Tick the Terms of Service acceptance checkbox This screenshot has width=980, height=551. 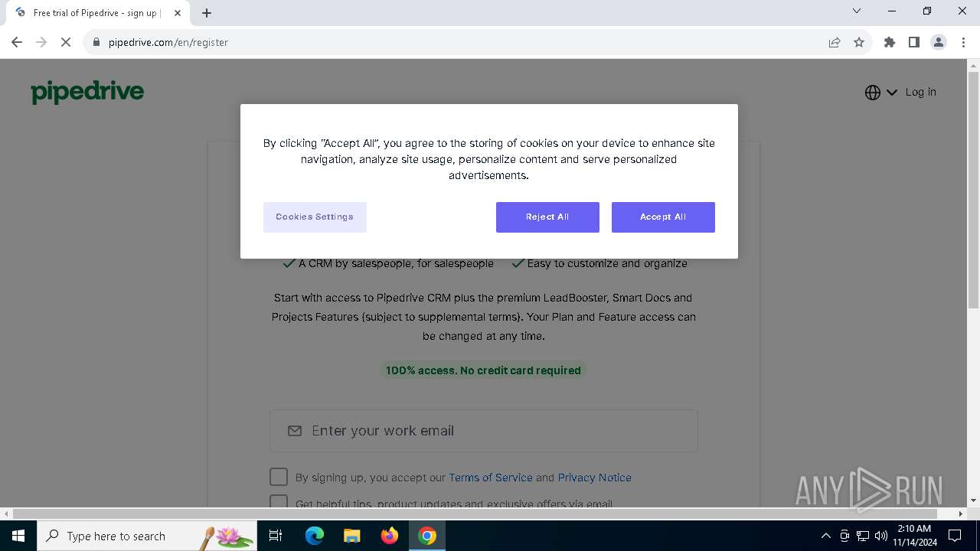(279, 477)
